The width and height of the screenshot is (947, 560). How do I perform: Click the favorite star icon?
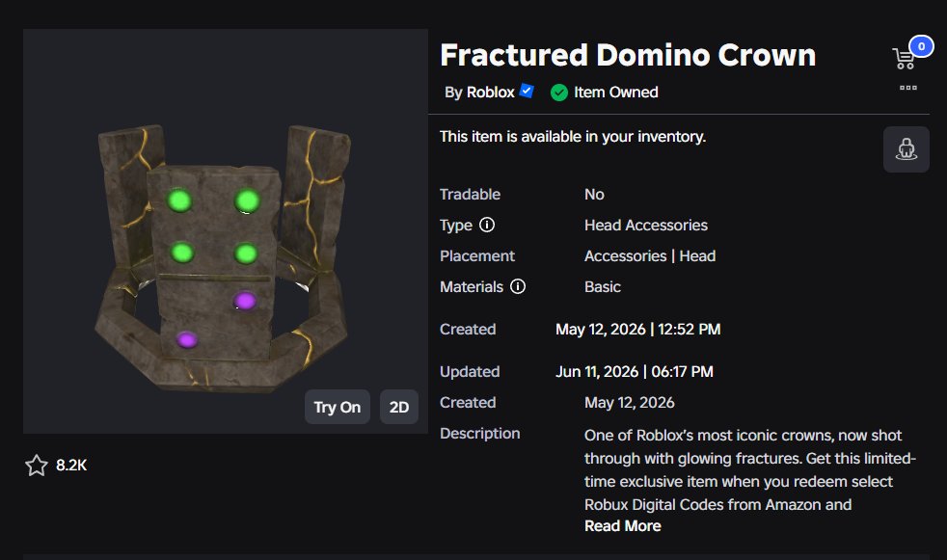pos(37,466)
